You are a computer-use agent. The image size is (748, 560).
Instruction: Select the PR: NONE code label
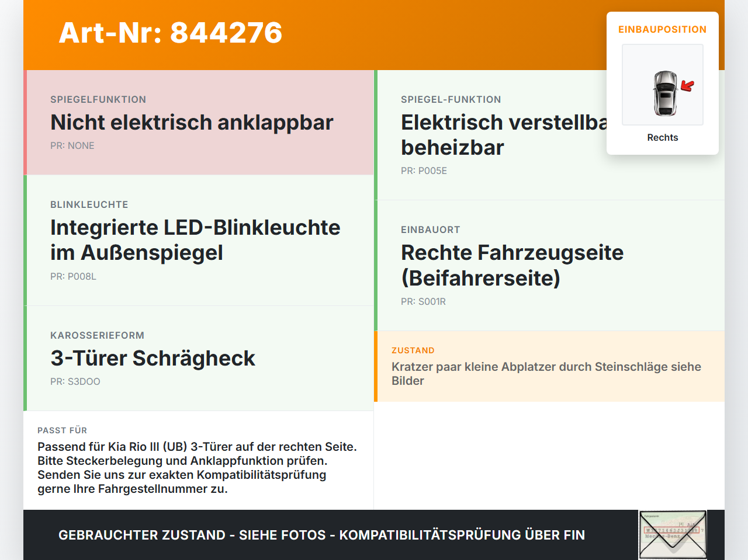click(72, 145)
